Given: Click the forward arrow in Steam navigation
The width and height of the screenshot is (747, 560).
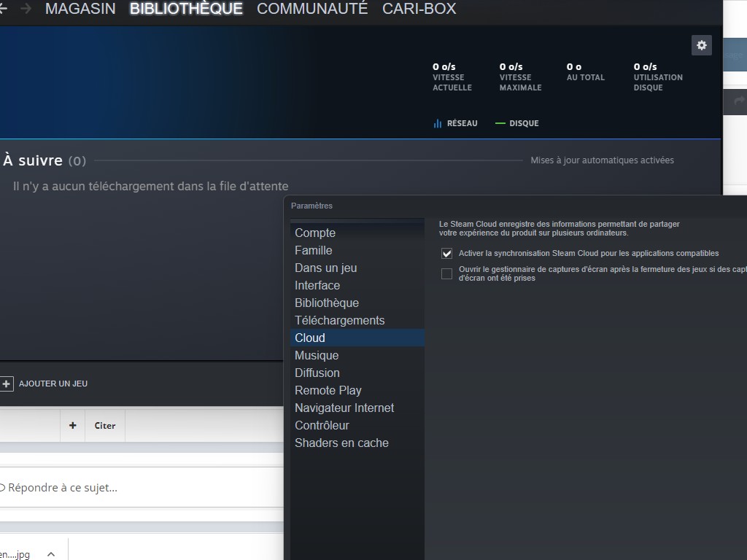Looking at the screenshot, I should [26, 9].
